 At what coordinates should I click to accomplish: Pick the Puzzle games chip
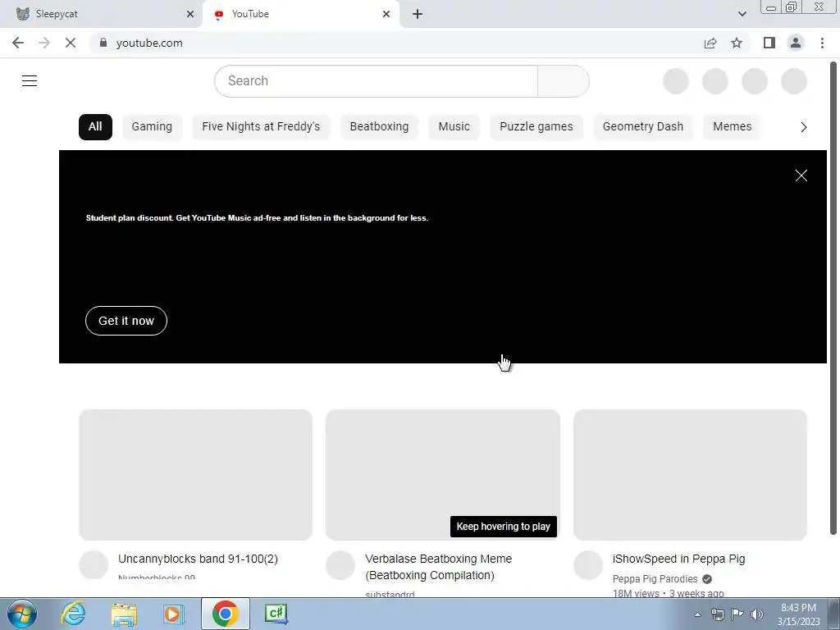(536, 127)
